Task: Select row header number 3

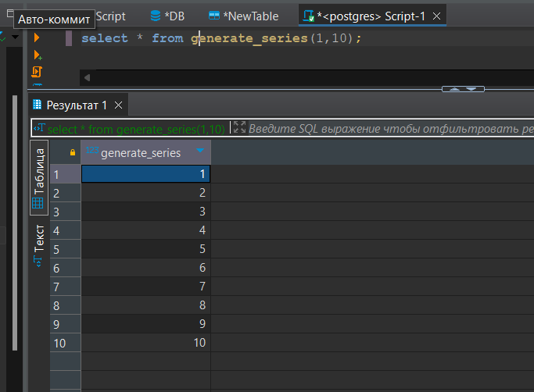Action: coord(66,212)
